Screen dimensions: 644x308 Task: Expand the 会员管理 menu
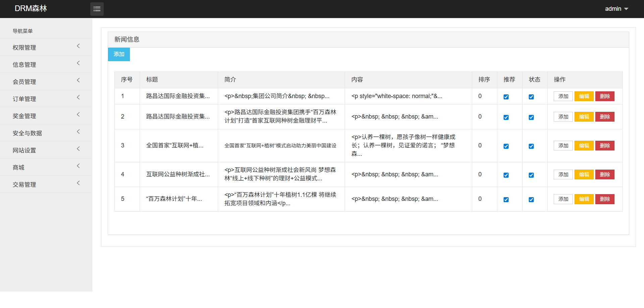[x=46, y=82]
